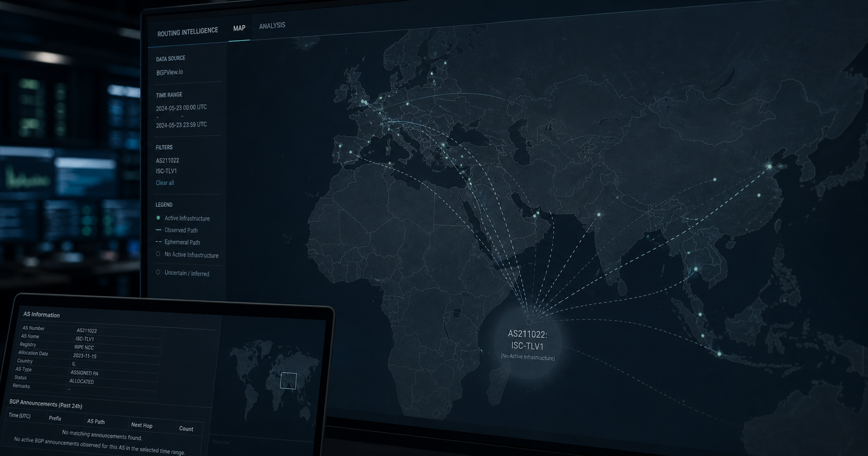Click the Registry value RIPE NCC
Screen dimensions: 868x456
[x=84, y=347]
